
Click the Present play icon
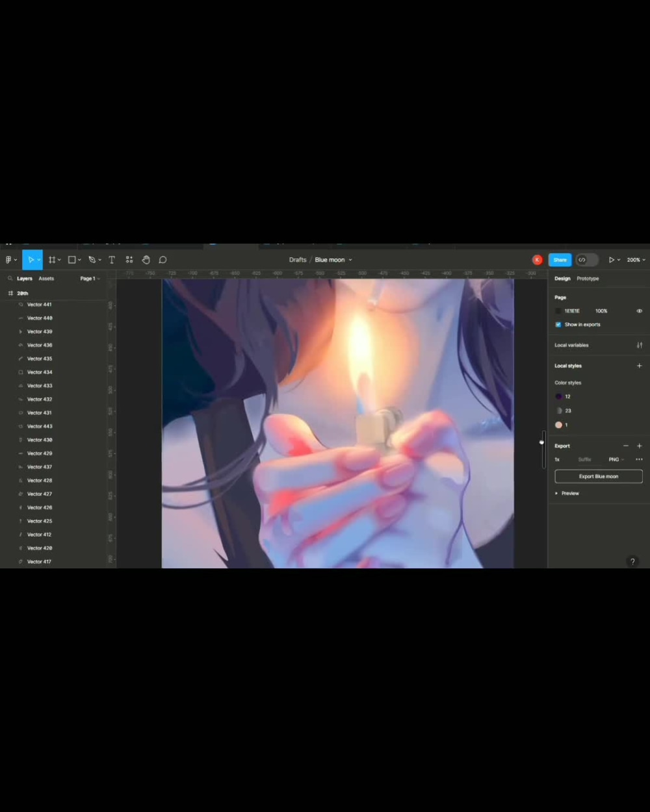[611, 260]
